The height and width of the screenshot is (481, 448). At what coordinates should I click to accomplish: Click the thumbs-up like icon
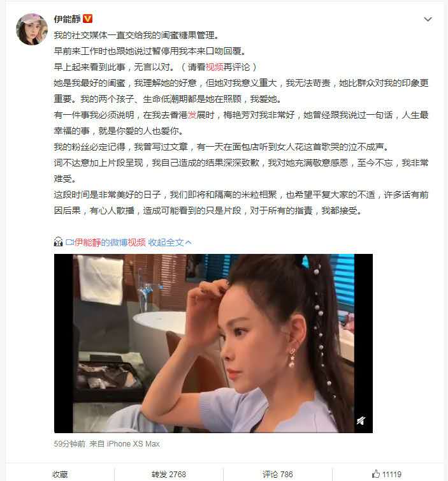[x=376, y=473]
